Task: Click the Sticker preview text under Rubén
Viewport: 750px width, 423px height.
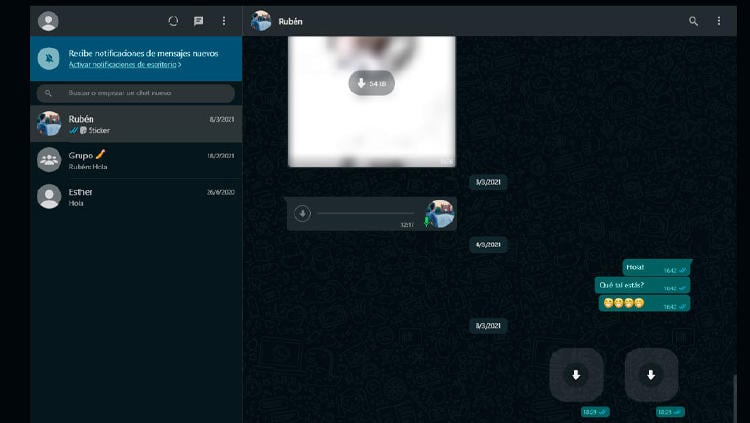Action: [x=99, y=130]
